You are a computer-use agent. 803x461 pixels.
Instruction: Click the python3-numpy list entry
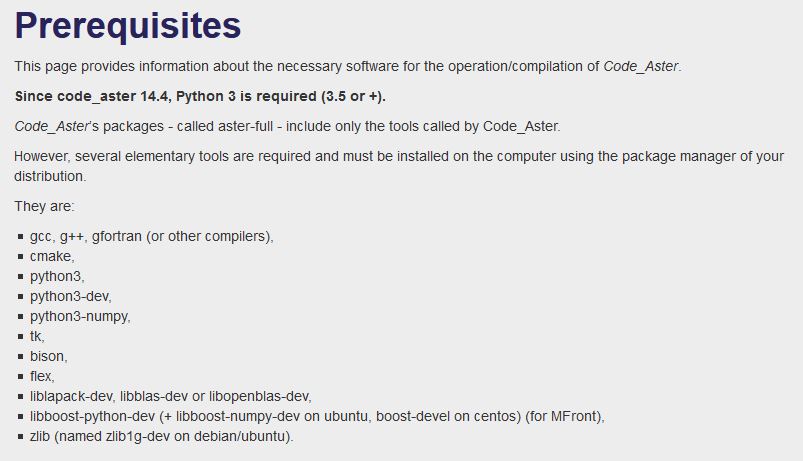click(x=80, y=317)
